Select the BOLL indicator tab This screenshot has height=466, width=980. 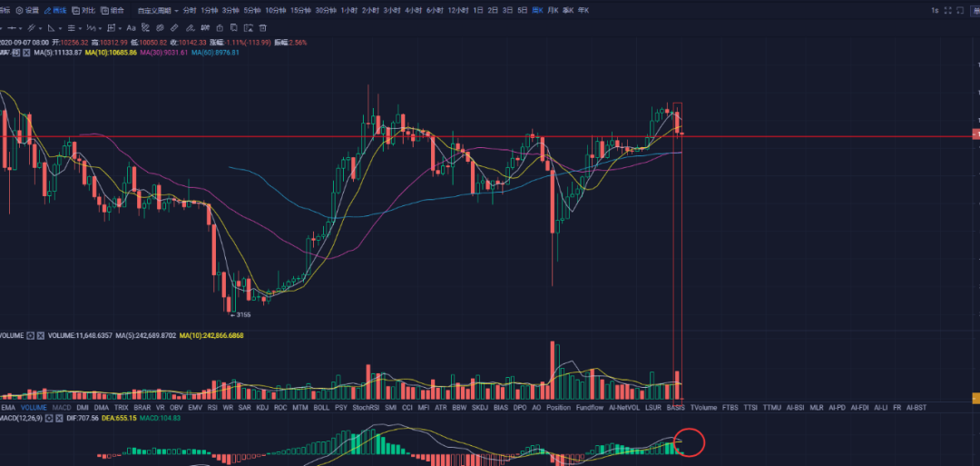(x=321, y=407)
